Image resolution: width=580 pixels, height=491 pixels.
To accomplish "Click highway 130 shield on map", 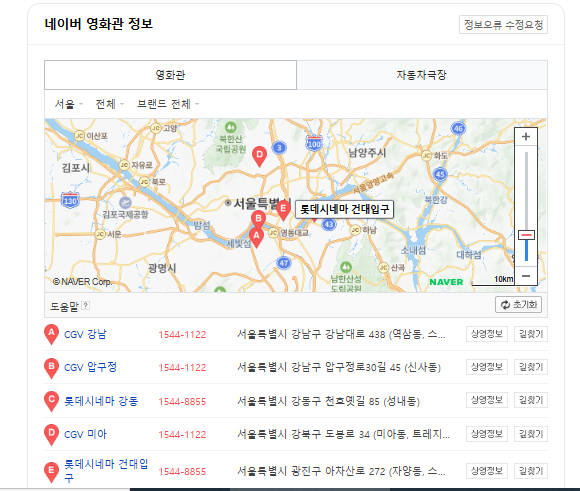I will (x=70, y=200).
